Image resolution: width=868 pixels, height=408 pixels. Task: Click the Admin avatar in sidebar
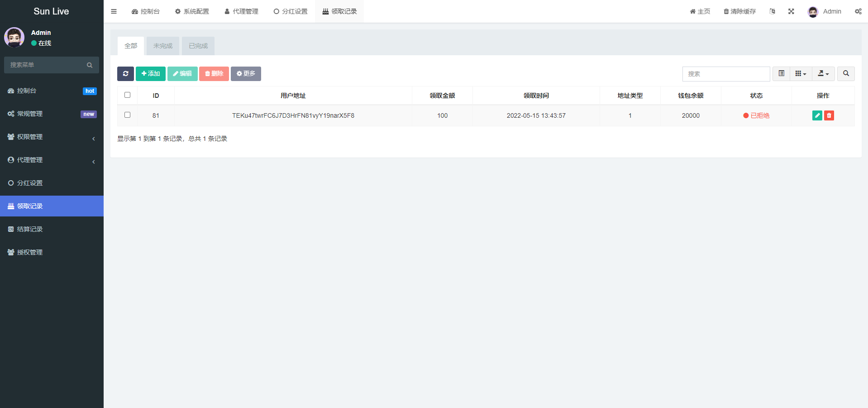[14, 38]
